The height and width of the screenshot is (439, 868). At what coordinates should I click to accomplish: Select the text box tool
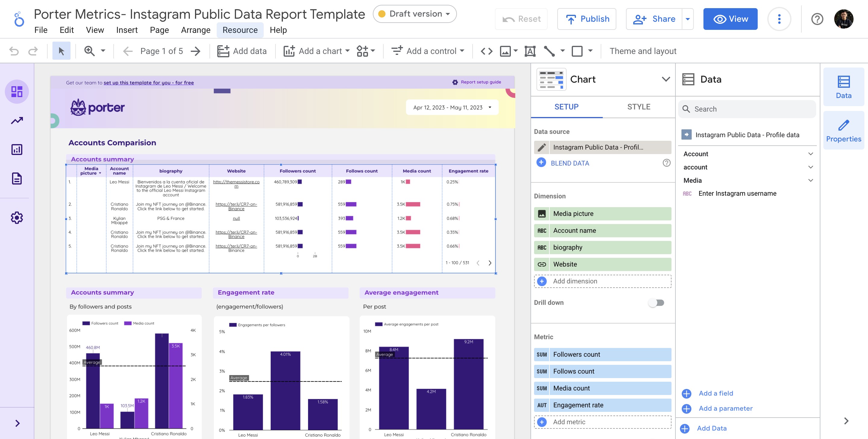(530, 51)
